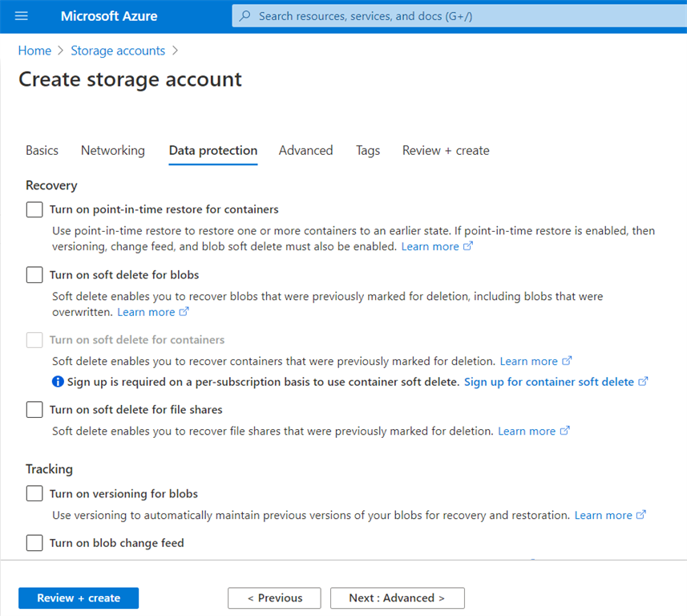Click external-link icon on soft delete for blobs Learn more
The image size is (687, 616).
(x=183, y=312)
